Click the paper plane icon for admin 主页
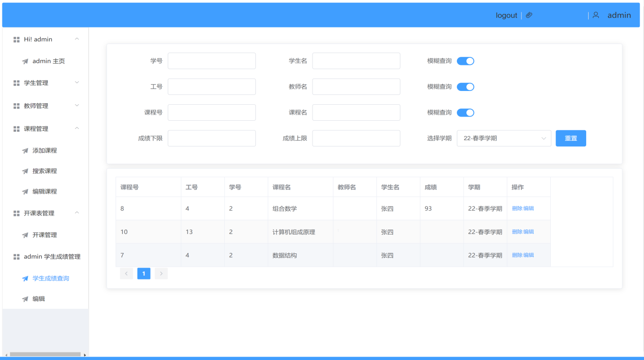This screenshot has height=360, width=644. point(25,61)
